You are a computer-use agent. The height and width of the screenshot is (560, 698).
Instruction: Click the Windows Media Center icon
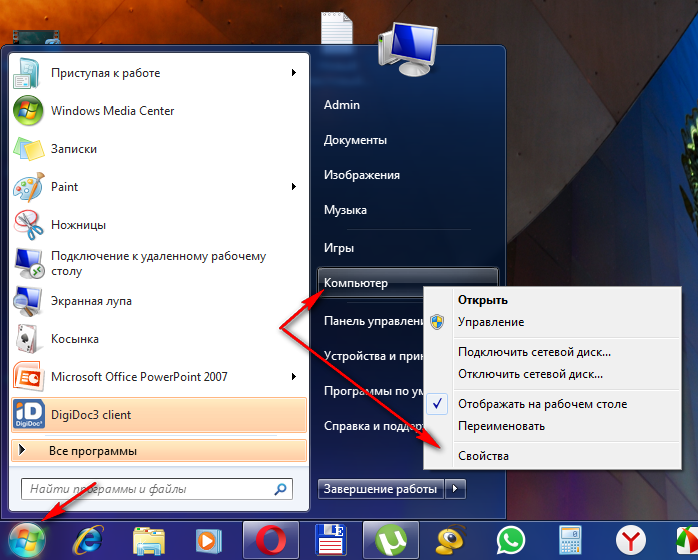click(28, 111)
